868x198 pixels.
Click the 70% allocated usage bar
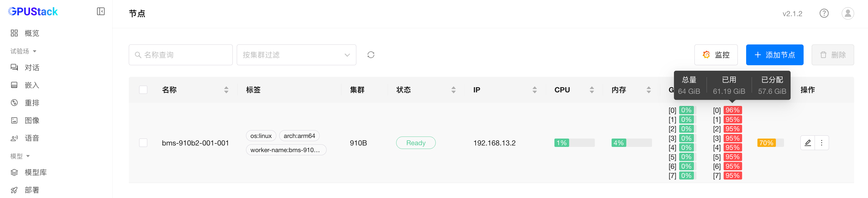[x=770, y=143]
